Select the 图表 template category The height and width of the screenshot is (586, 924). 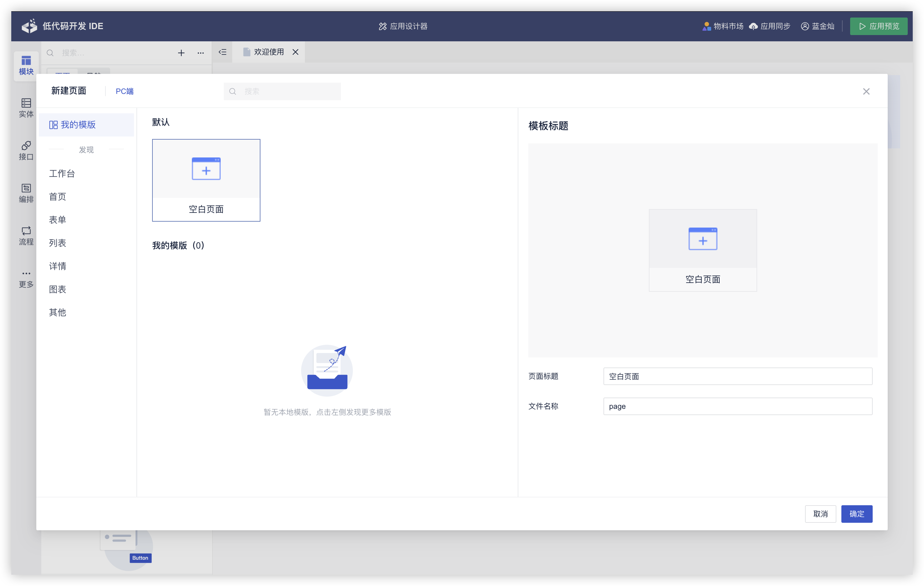(x=58, y=289)
